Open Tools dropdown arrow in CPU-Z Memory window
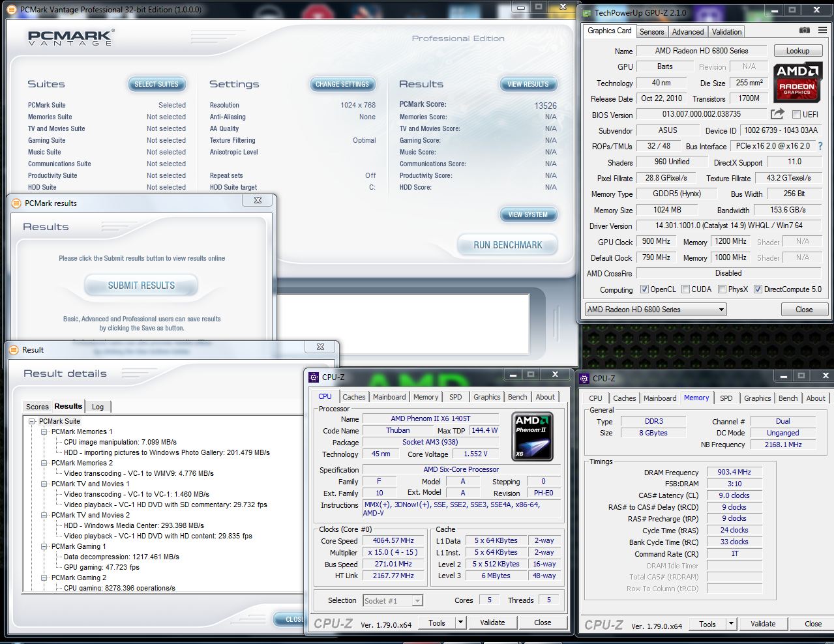This screenshot has width=834, height=644. tap(731, 624)
